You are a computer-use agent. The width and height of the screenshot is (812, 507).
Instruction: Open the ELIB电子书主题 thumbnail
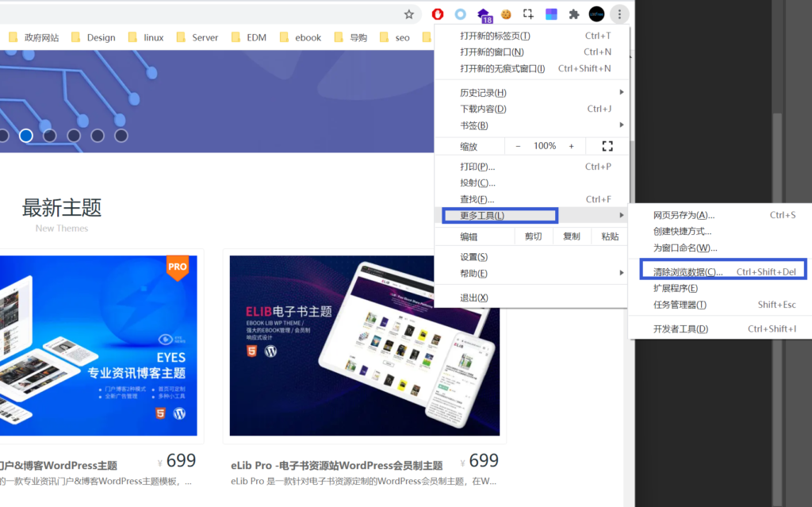pos(365,346)
